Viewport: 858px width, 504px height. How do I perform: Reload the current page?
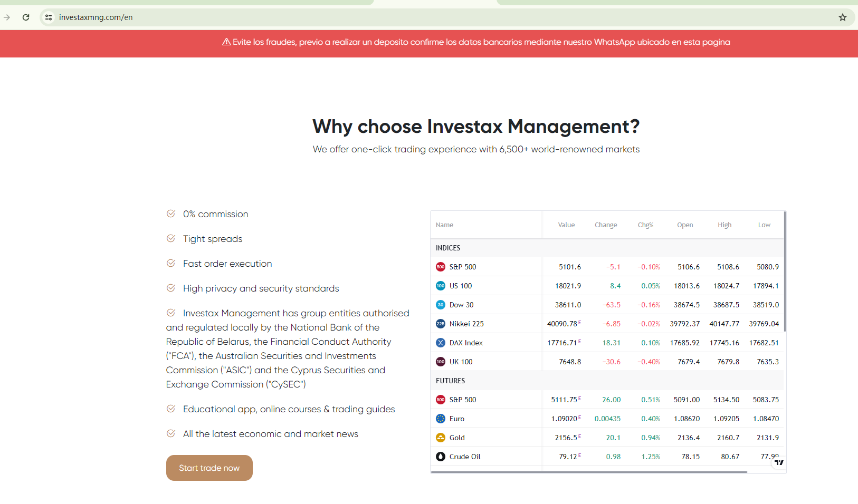click(26, 17)
